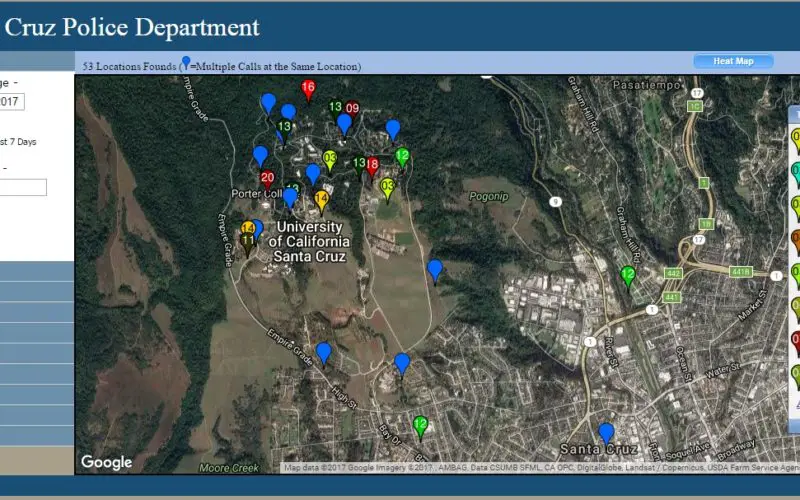
Task: Click the 'Pasatiempo' map label
Action: tap(646, 85)
